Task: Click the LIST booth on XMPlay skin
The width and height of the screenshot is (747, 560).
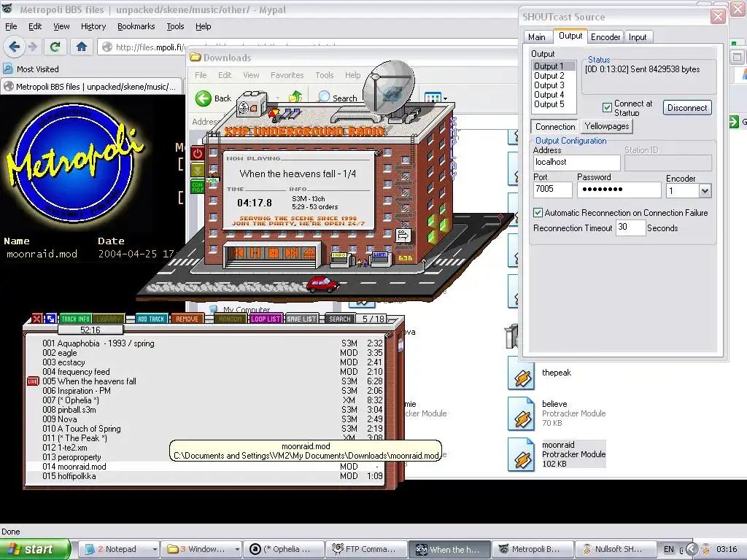Action: point(380,259)
